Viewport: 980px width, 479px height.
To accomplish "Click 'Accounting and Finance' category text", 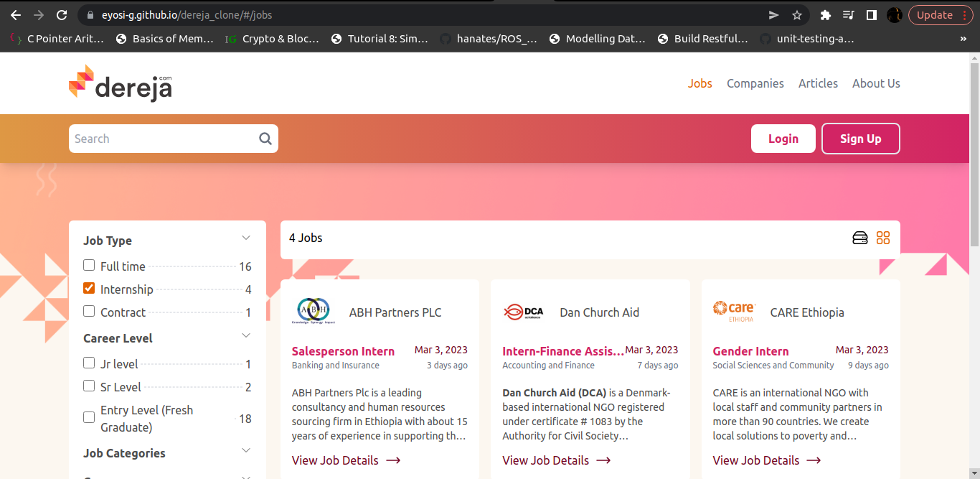I will pos(548,366).
